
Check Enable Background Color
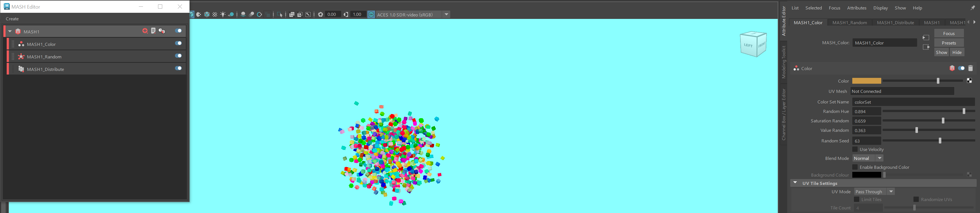[x=855, y=167]
